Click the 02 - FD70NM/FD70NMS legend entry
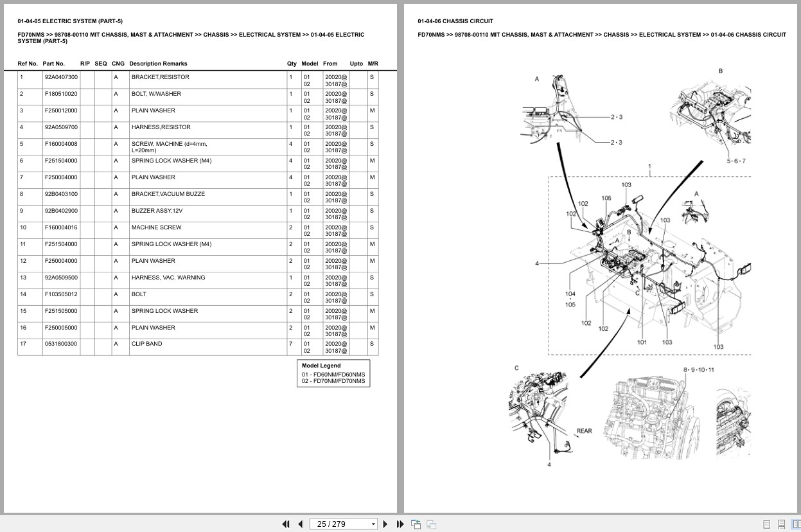The width and height of the screenshot is (801, 532). click(333, 381)
